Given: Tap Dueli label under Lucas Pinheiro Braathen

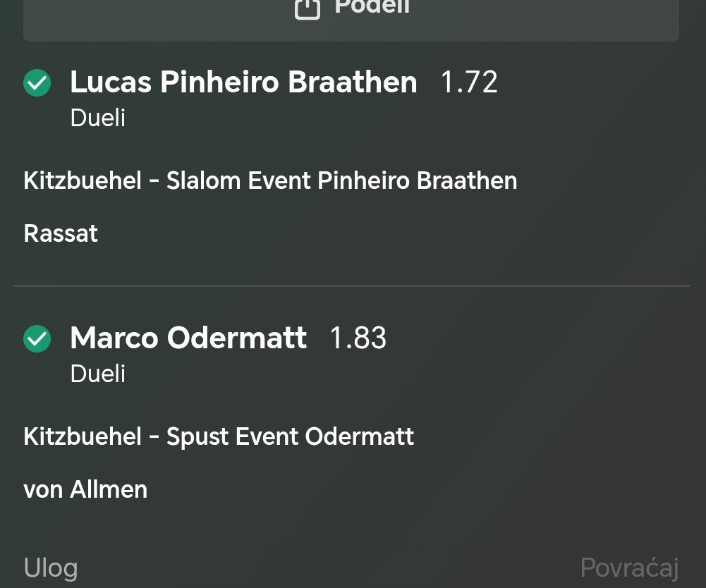Looking at the screenshot, I should pos(98,118).
